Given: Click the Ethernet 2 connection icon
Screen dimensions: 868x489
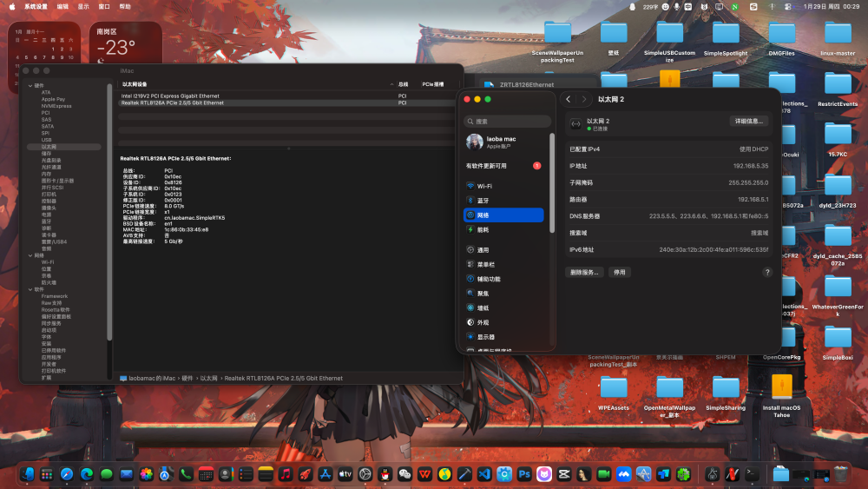Looking at the screenshot, I should pyautogui.click(x=575, y=124).
